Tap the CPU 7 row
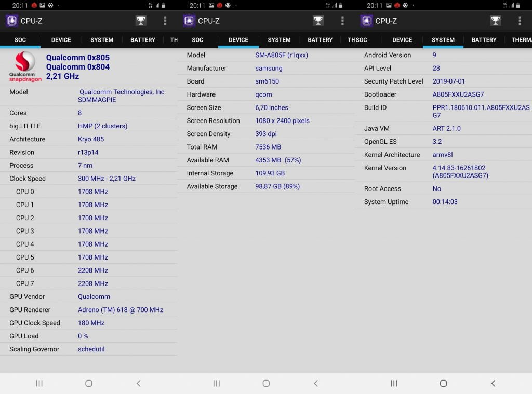The width and height of the screenshot is (532, 394). point(88,283)
